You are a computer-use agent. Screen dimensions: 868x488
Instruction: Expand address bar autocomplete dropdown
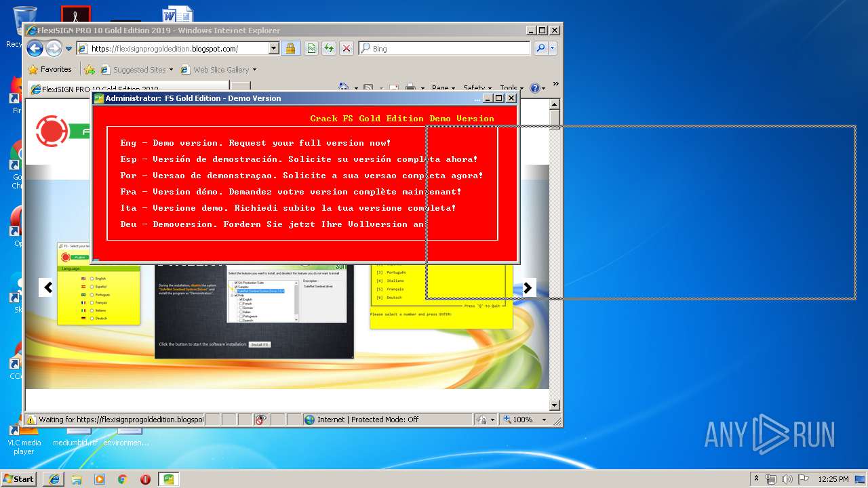[274, 49]
